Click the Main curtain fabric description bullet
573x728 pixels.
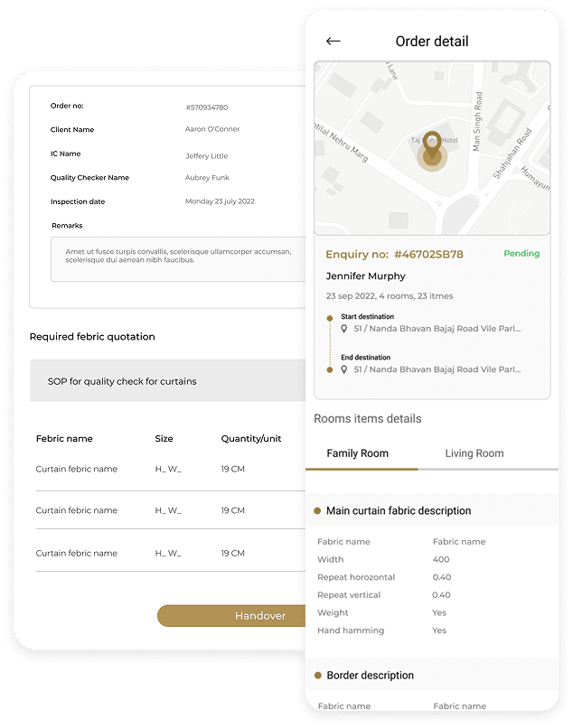(317, 510)
